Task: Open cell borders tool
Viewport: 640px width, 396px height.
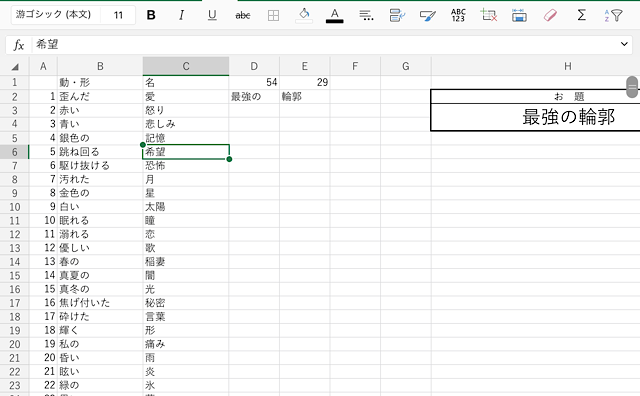Action: click(273, 16)
